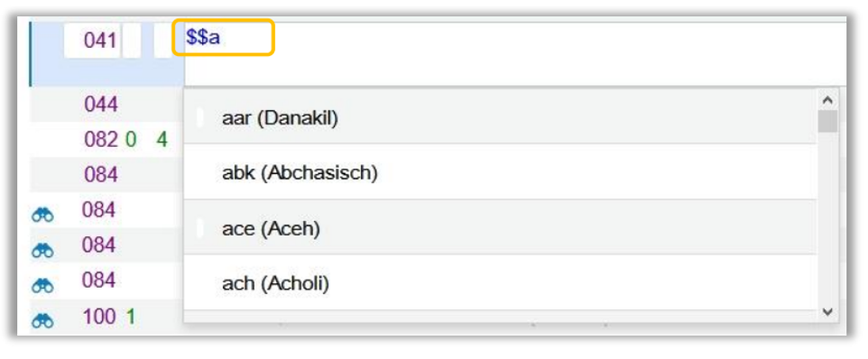Click the second binoculars icon from the top

(x=42, y=251)
